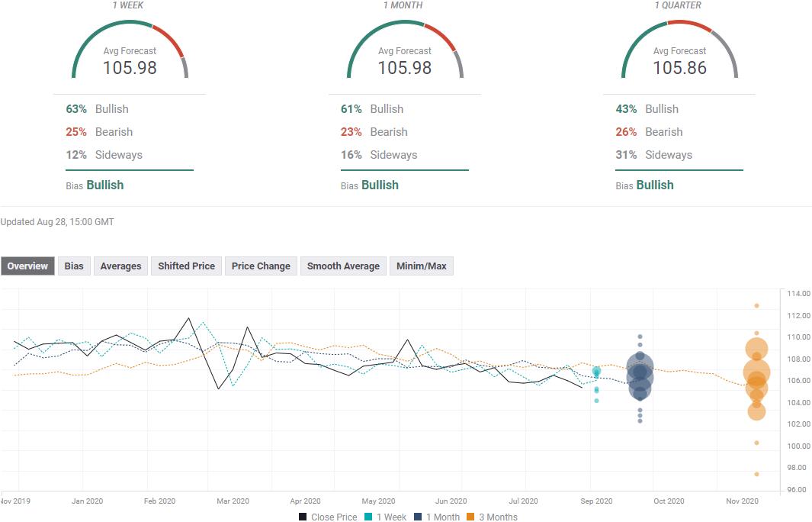Click the Mar 2020 axis label
This screenshot has width=812, height=522.
click(233, 501)
